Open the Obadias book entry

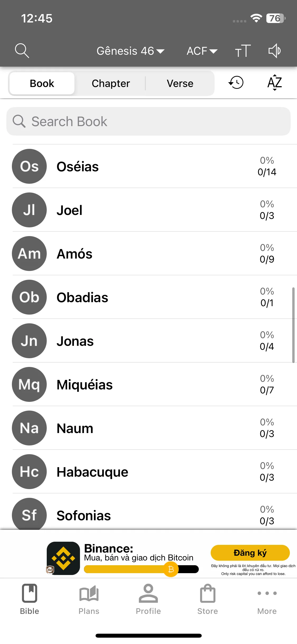coord(155,297)
